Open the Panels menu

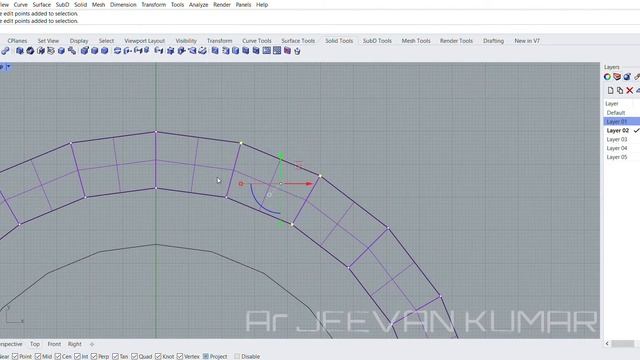[x=243, y=5]
